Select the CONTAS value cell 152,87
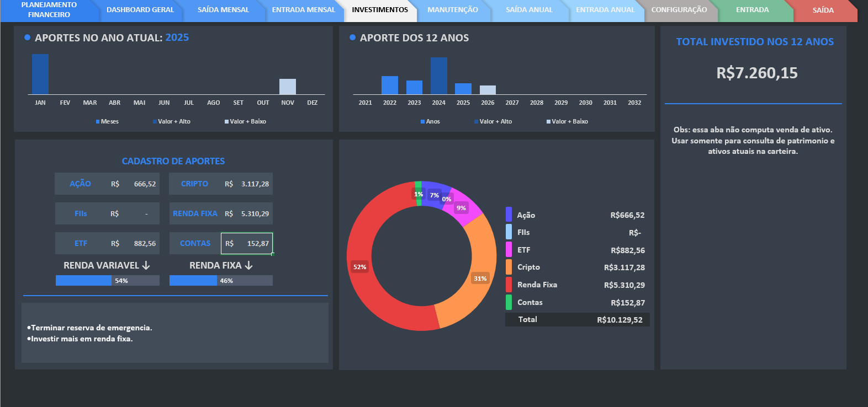Viewport: 868px width, 407px height. point(247,243)
